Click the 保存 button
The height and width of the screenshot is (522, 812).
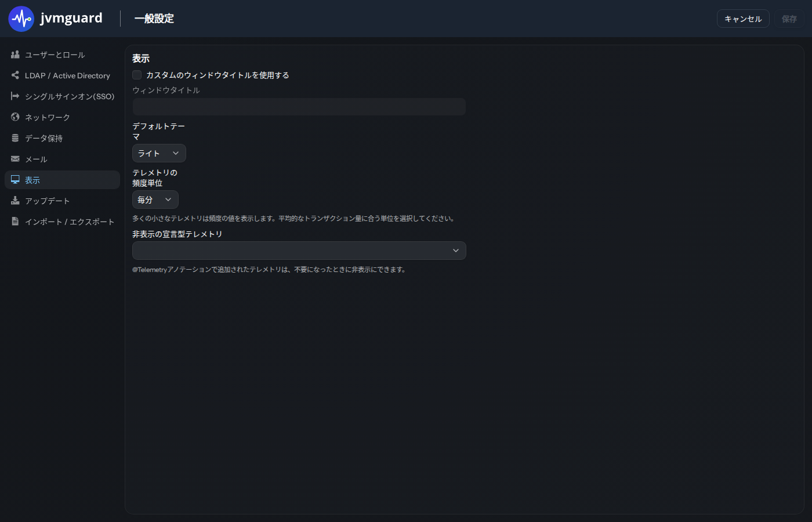coord(789,19)
